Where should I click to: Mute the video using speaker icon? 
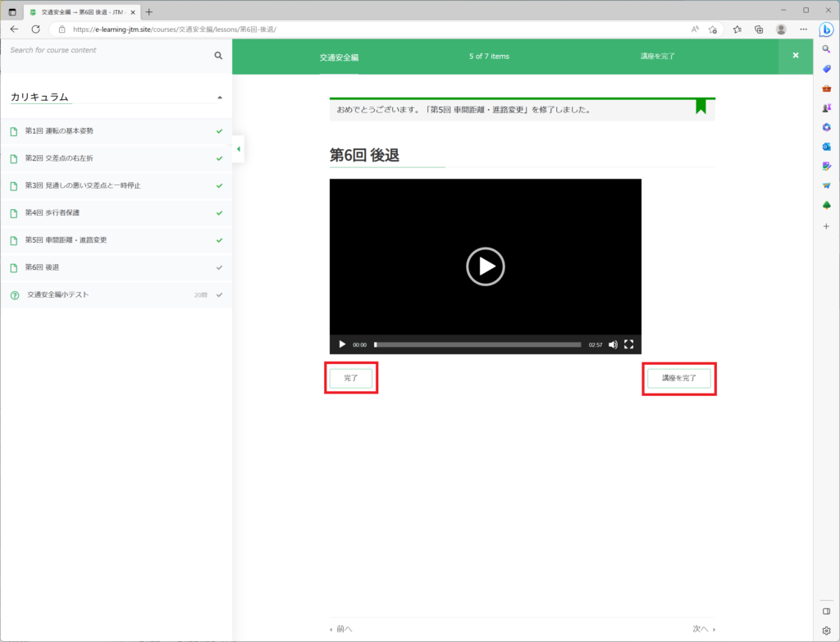[x=613, y=344]
